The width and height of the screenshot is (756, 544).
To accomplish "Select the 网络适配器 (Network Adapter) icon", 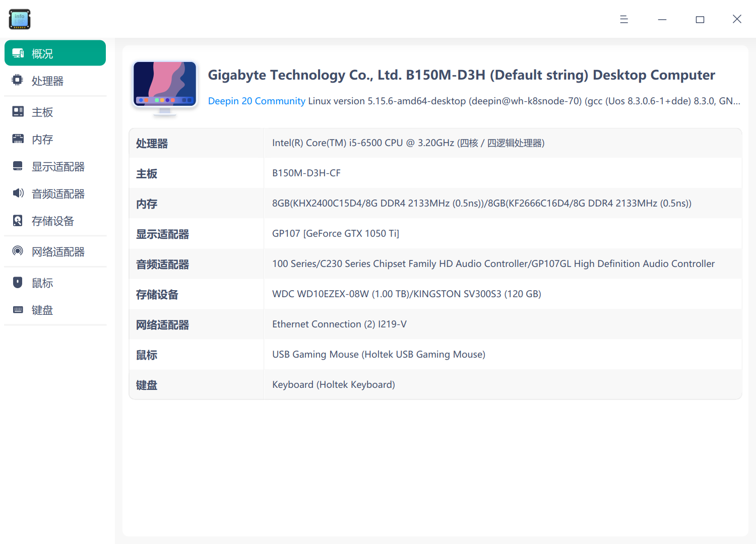I will tap(18, 251).
